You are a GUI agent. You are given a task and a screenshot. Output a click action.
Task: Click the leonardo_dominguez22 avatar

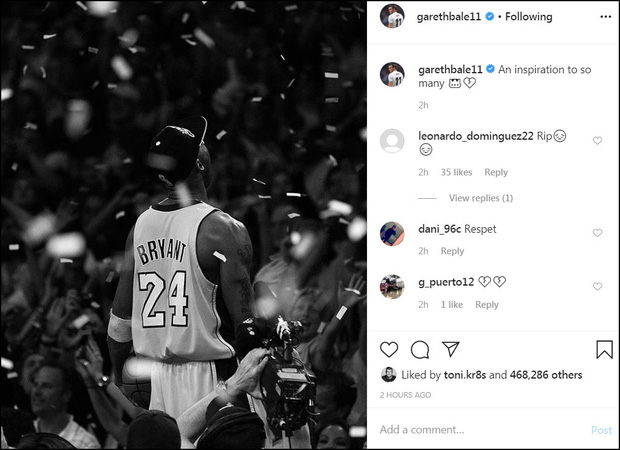pos(392,141)
